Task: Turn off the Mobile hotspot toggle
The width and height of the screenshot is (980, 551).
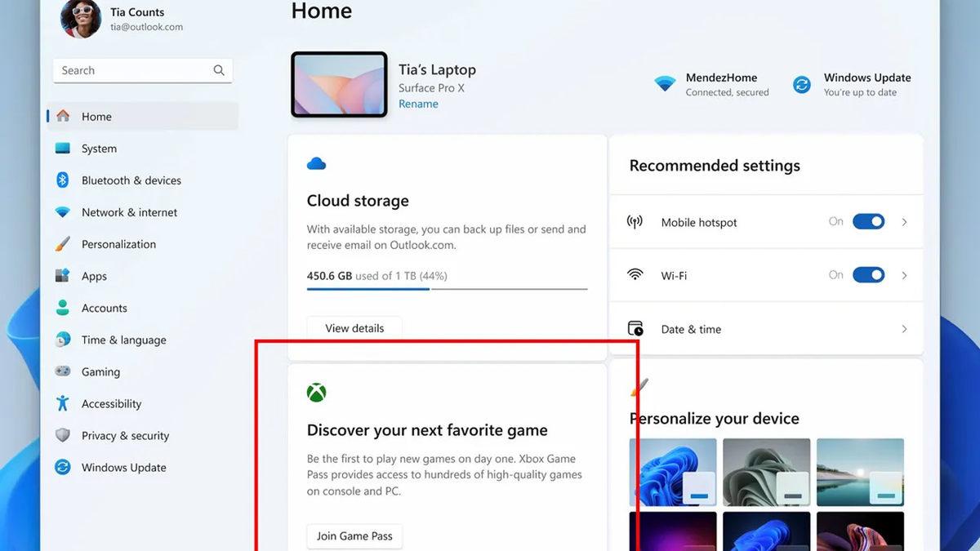Action: 868,221
